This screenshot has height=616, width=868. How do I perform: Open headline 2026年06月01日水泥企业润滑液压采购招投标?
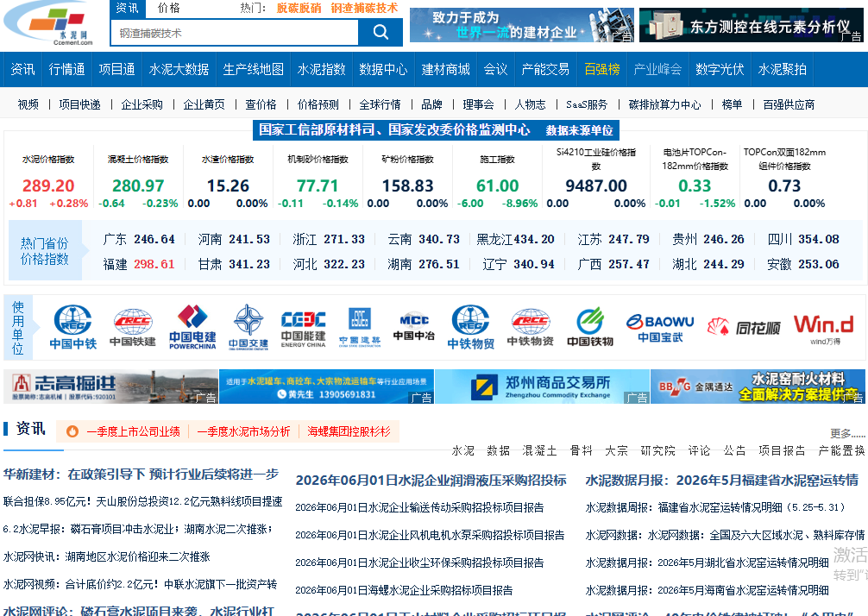coord(431,480)
